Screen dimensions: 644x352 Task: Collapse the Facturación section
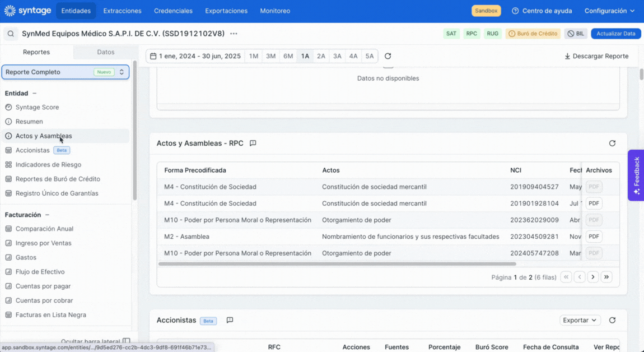[x=47, y=215]
